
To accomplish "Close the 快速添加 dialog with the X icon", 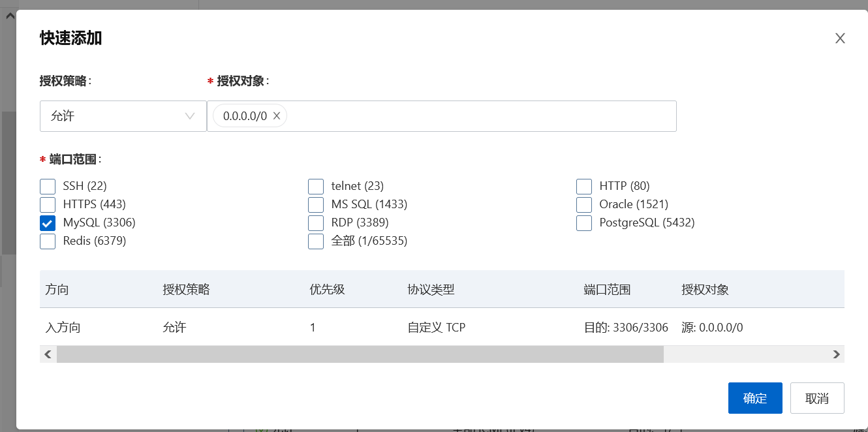I will click(840, 39).
